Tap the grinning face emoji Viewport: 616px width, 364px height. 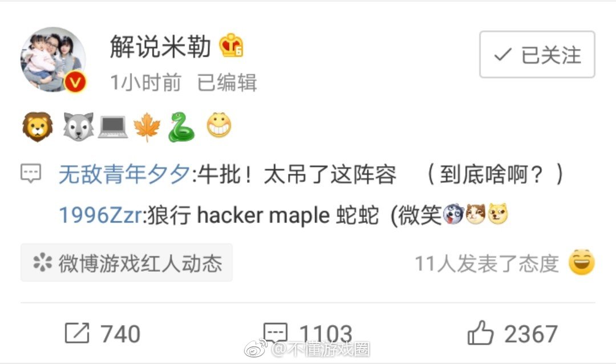(219, 125)
